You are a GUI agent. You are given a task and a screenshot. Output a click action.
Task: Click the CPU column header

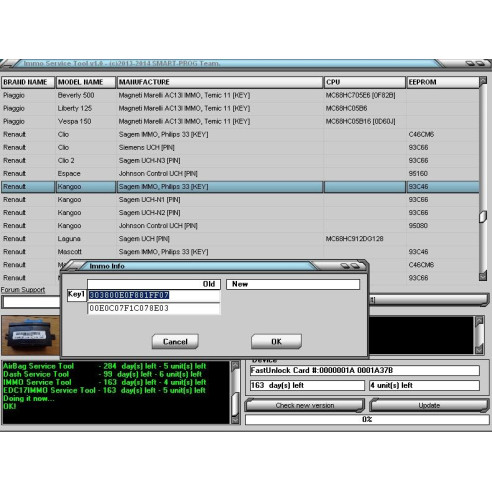click(x=365, y=82)
